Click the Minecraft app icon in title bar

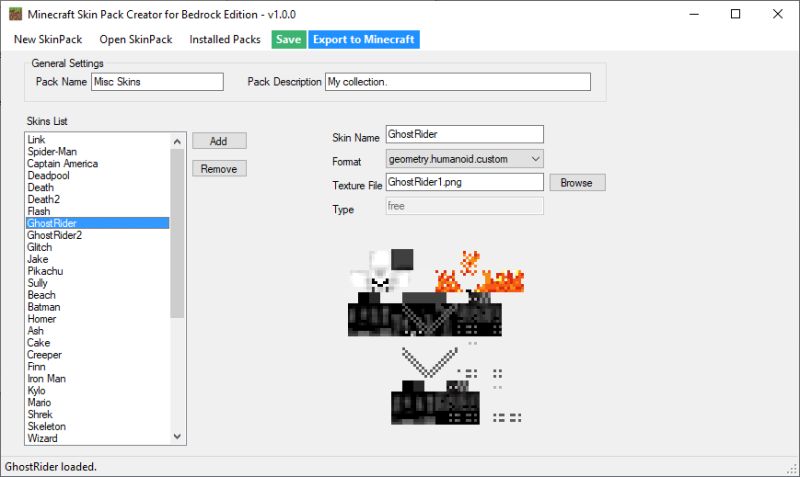point(15,14)
